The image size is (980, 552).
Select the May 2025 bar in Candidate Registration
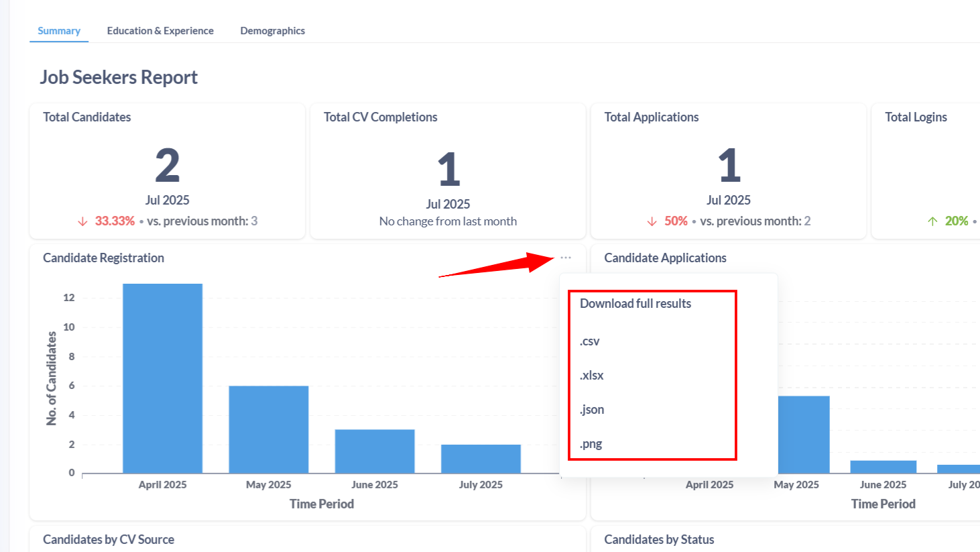tap(268, 429)
